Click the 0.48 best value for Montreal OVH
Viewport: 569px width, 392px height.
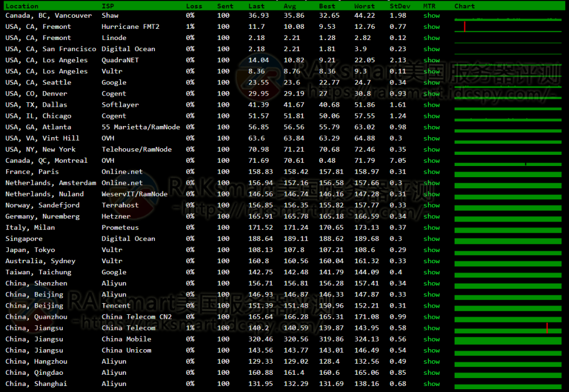click(327, 160)
